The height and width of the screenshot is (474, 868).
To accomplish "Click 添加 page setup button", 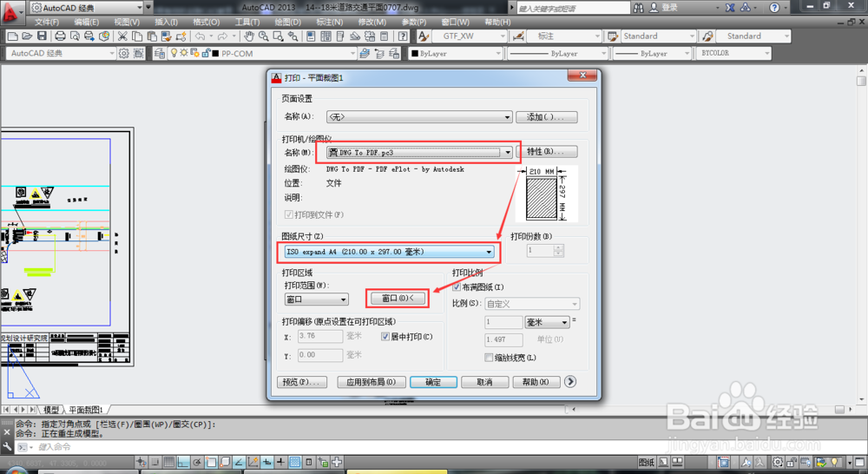I will click(x=547, y=117).
